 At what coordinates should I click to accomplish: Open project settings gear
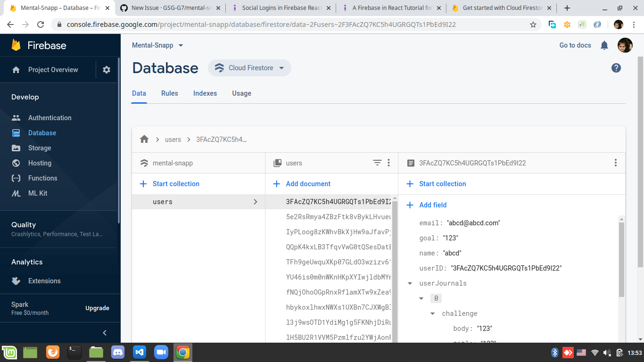pos(106,69)
